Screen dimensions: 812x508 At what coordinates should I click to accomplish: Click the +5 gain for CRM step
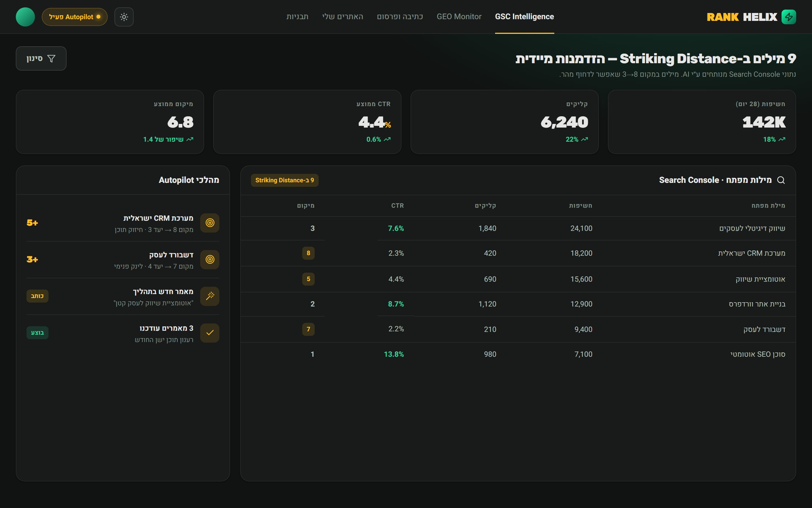[x=32, y=223]
